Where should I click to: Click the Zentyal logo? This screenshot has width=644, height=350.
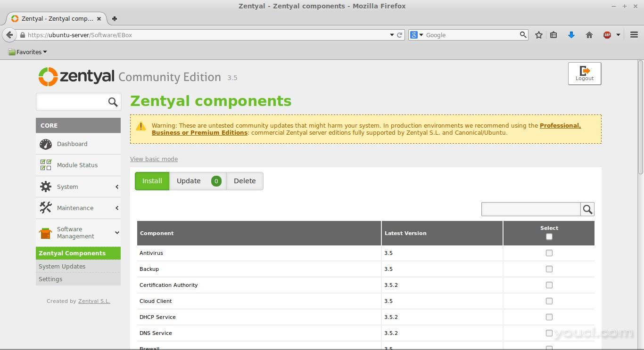click(x=76, y=77)
